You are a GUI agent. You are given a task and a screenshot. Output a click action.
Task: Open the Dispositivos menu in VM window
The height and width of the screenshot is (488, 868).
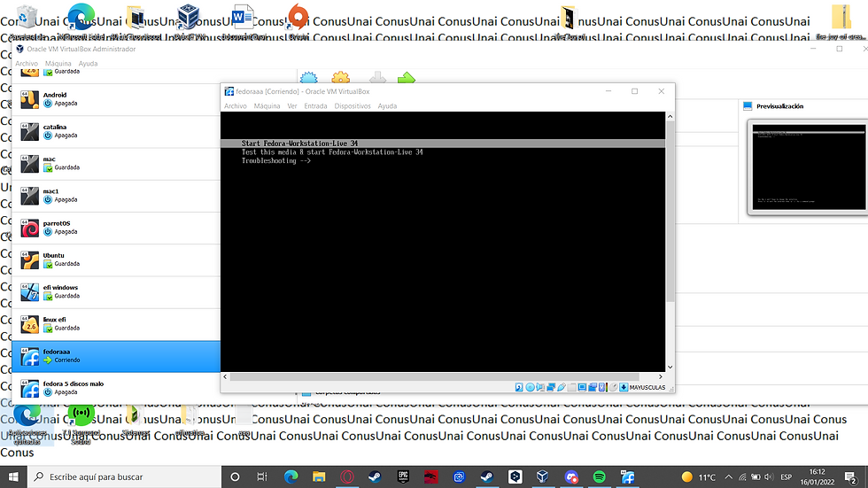click(x=353, y=106)
